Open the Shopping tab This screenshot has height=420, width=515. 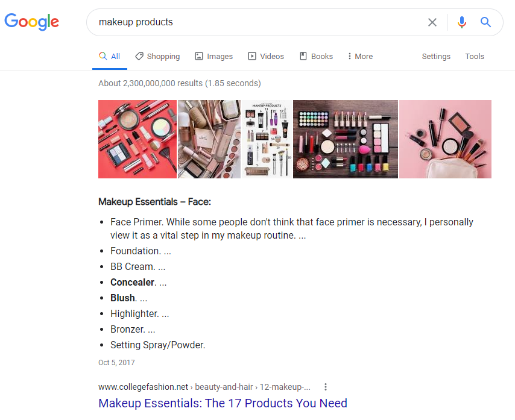(157, 56)
